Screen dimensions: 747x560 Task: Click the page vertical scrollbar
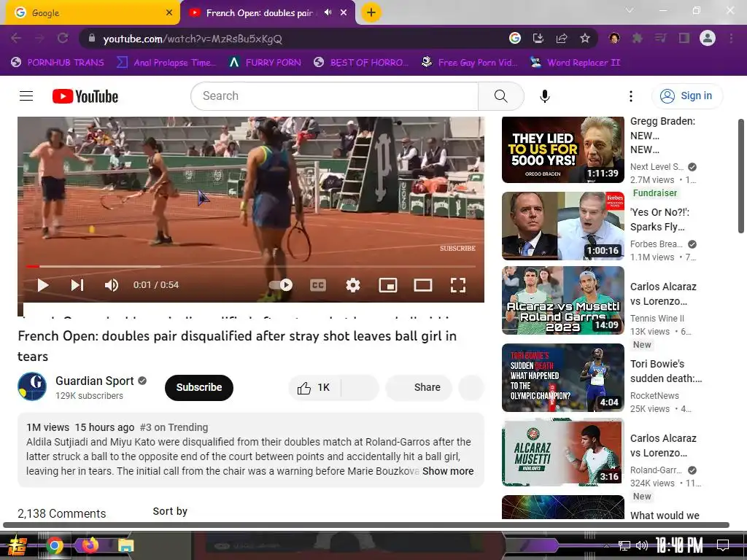tap(742, 176)
